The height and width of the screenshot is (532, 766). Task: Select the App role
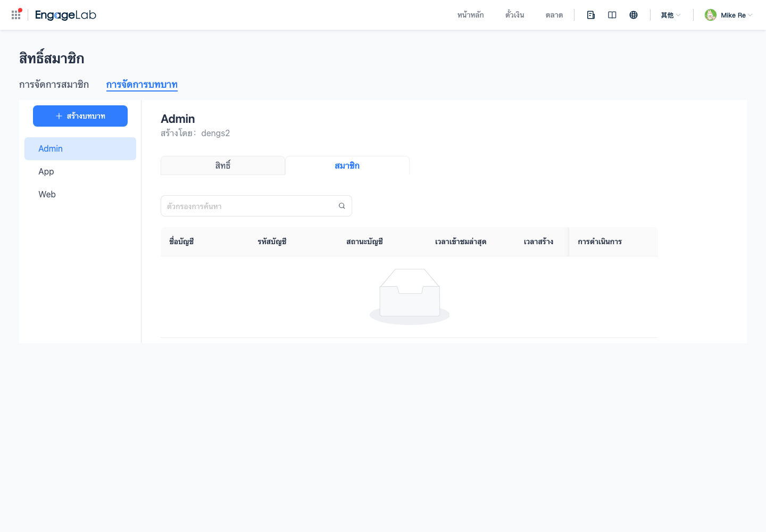[80, 171]
